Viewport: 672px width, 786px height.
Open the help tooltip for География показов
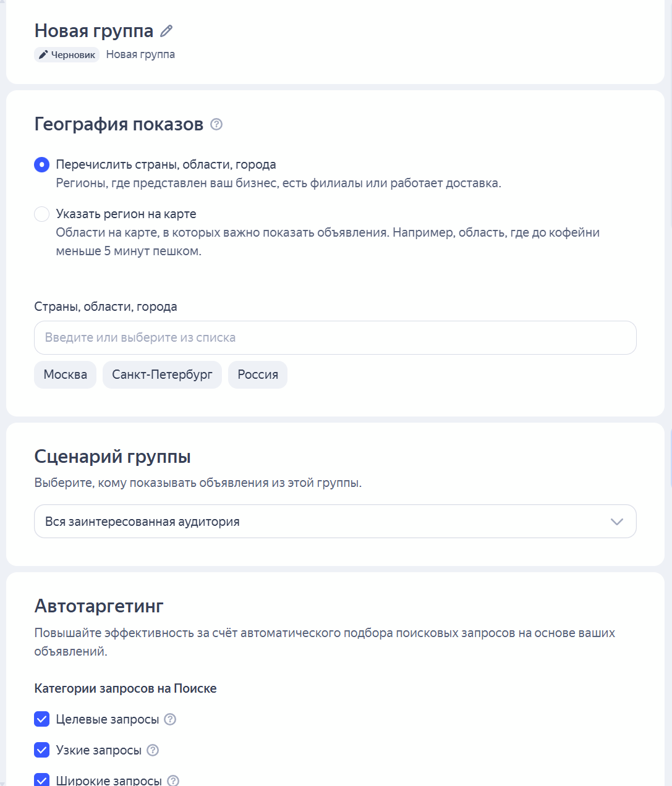point(216,124)
